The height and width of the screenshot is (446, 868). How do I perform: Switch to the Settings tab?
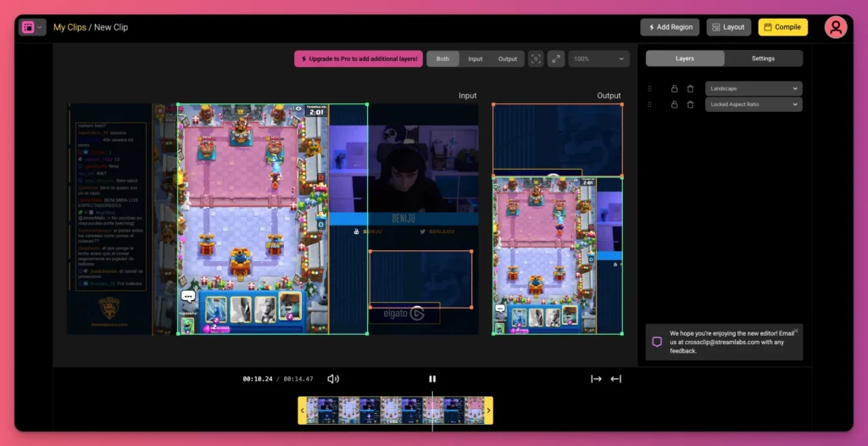pos(763,59)
